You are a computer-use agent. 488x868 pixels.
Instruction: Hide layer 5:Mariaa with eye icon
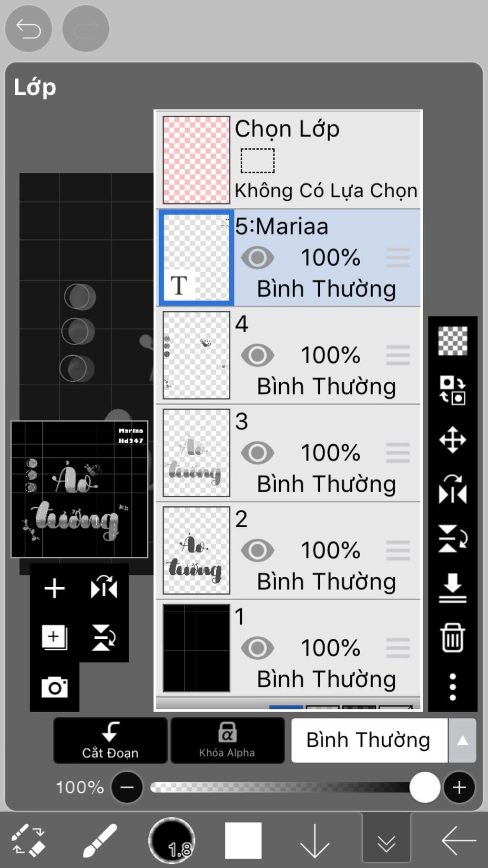257,258
